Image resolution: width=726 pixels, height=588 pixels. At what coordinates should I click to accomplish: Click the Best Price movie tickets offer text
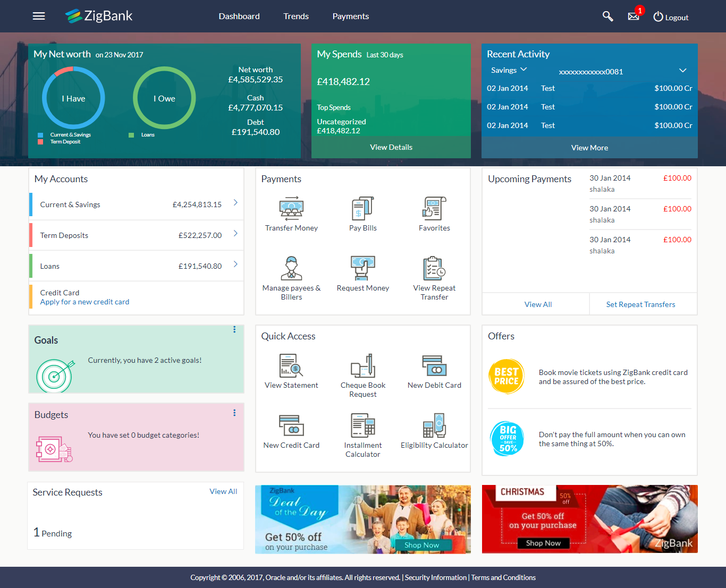point(613,377)
